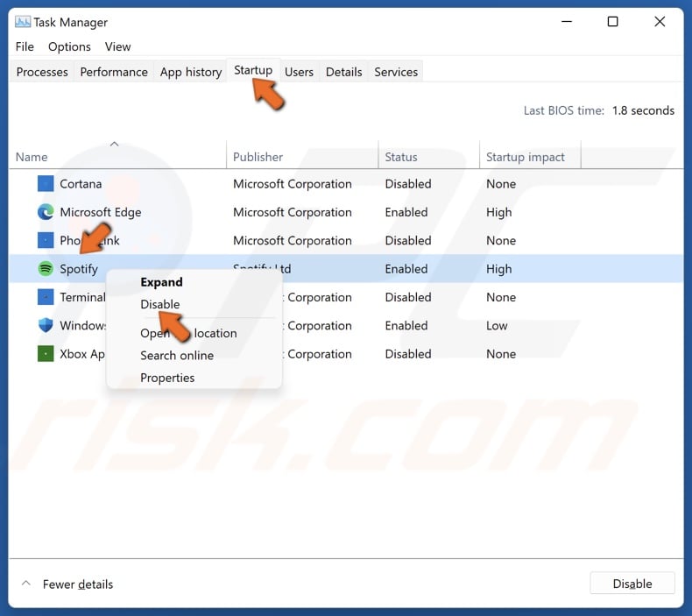Switch to the Details tab

coord(343,72)
